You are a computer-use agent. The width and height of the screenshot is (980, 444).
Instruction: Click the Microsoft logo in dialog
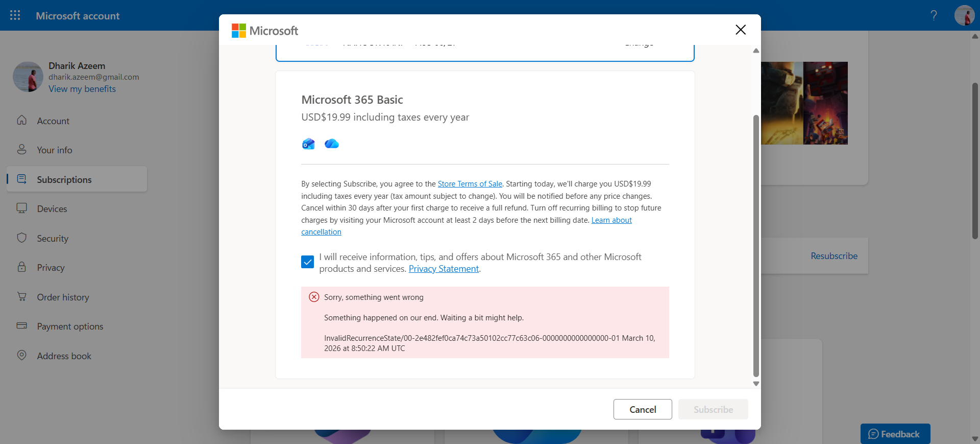[x=265, y=31]
